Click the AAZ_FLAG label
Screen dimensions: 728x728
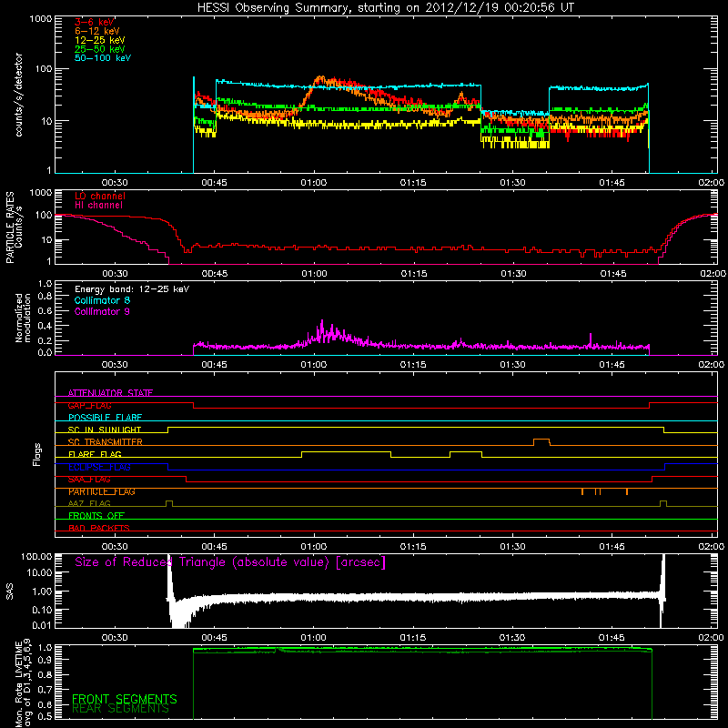pos(89,503)
